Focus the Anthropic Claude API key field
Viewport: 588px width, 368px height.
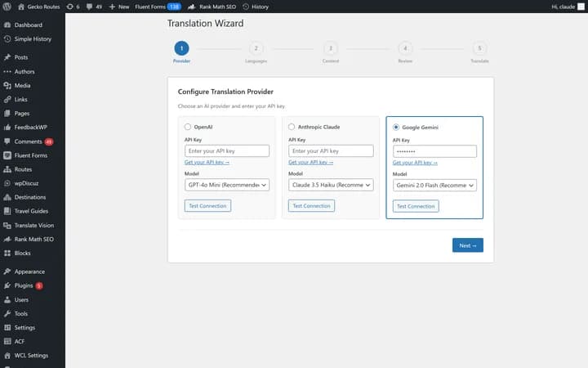[331, 151]
